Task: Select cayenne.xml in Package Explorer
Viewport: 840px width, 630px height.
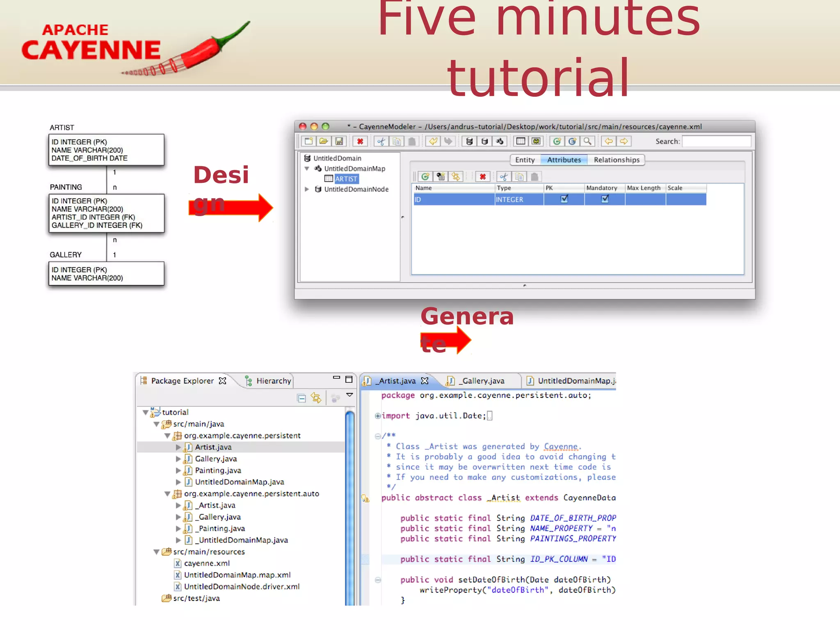Action: click(x=207, y=564)
